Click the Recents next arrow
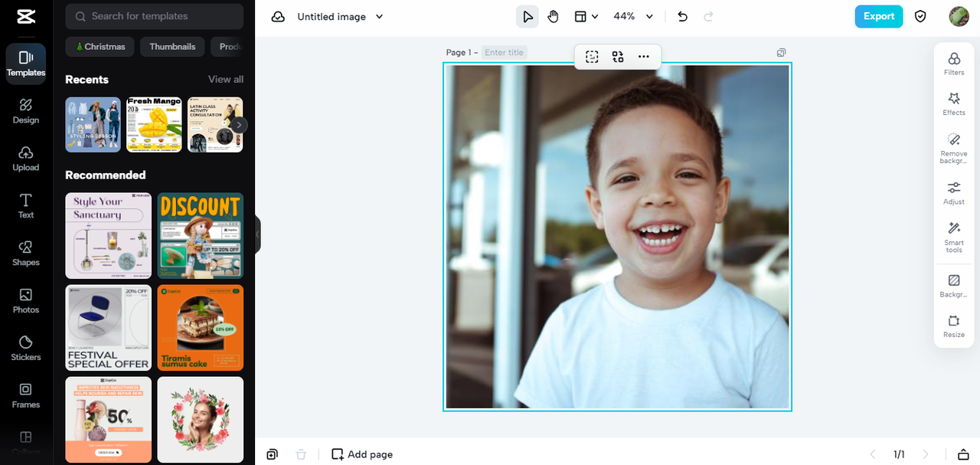The width and height of the screenshot is (980, 465). (x=239, y=125)
